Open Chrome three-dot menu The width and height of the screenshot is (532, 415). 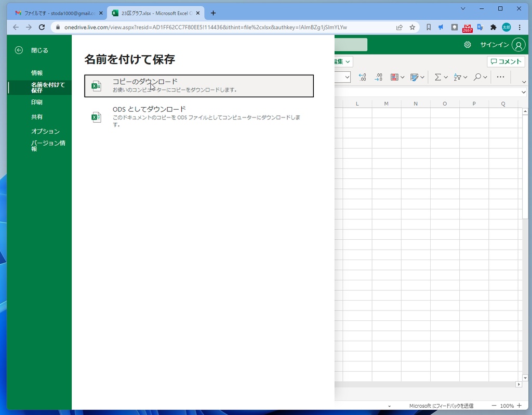click(520, 27)
